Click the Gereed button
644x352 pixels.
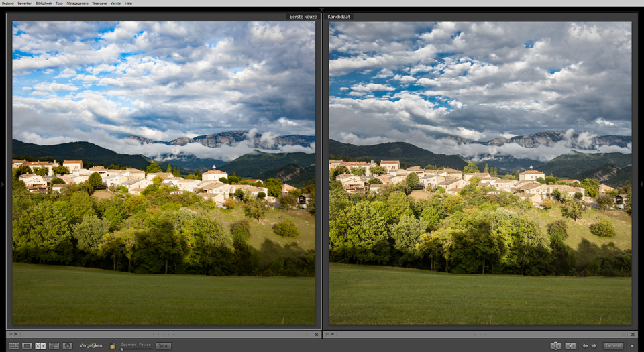(x=613, y=345)
